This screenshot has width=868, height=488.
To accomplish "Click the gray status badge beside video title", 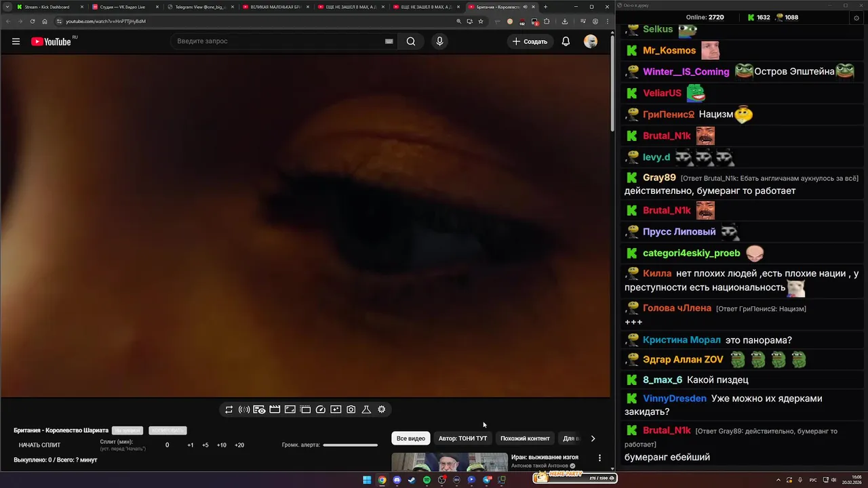I will [x=127, y=430].
